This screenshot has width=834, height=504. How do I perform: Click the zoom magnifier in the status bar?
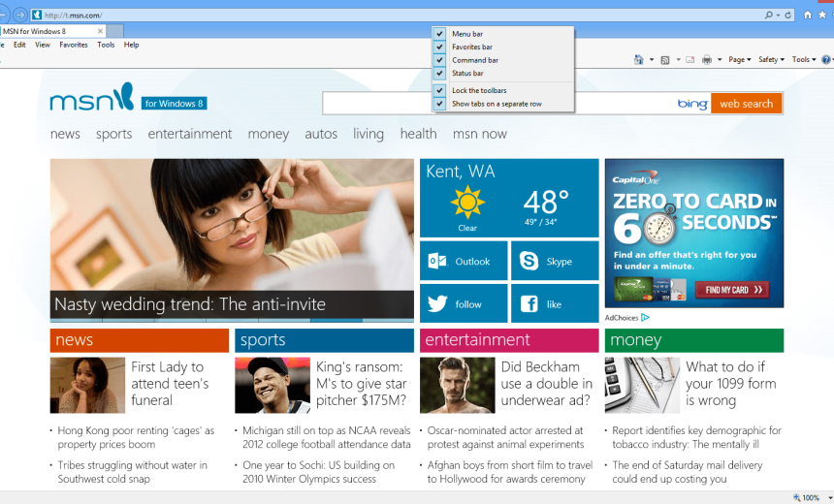[x=797, y=497]
